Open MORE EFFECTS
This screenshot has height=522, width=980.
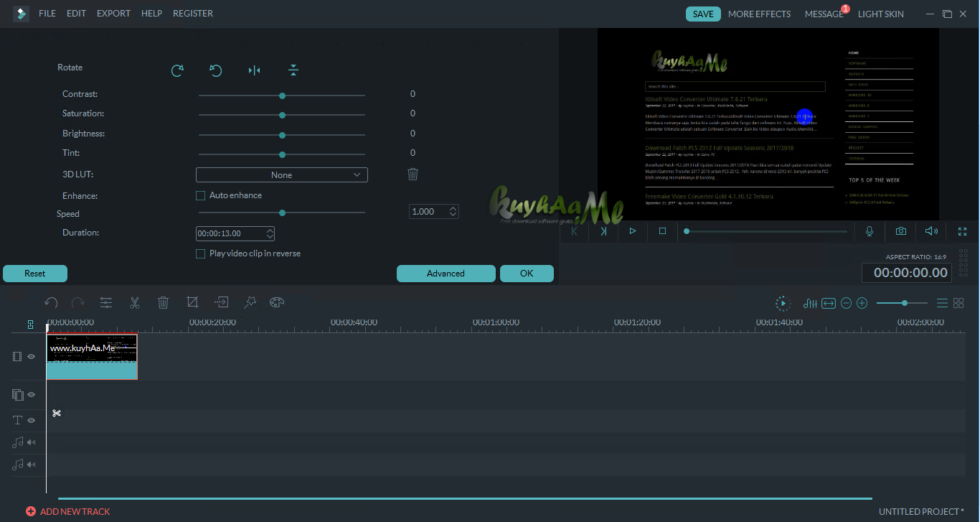point(760,14)
